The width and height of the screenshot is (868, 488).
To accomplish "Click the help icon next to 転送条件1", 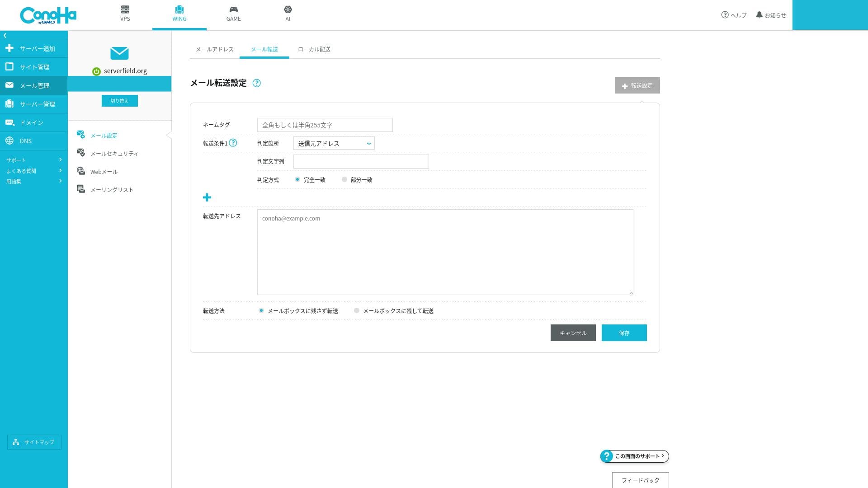I will [x=233, y=143].
